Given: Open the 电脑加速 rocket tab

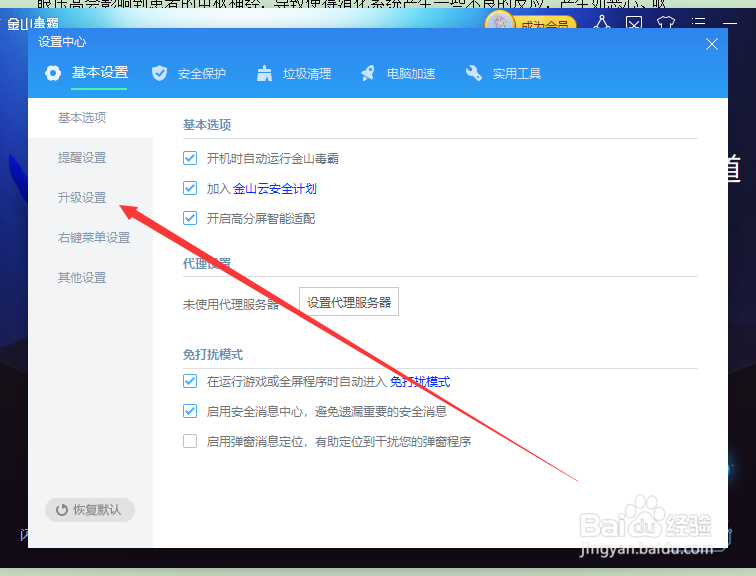Looking at the screenshot, I should pos(398,74).
